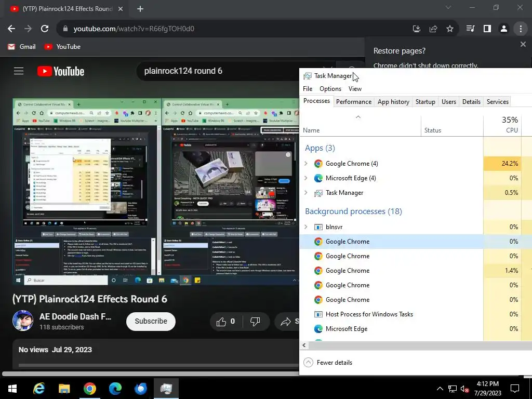Dislike the video

[x=255, y=322]
